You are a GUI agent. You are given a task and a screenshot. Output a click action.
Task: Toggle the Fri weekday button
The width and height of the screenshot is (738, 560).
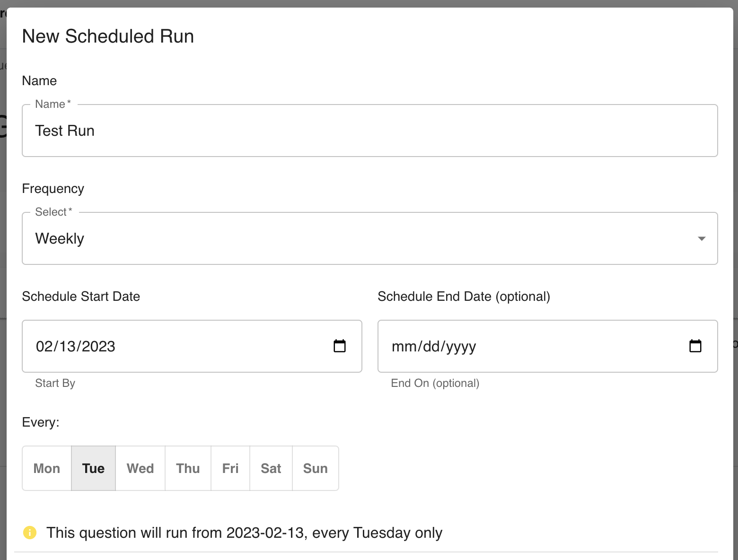pyautogui.click(x=230, y=468)
